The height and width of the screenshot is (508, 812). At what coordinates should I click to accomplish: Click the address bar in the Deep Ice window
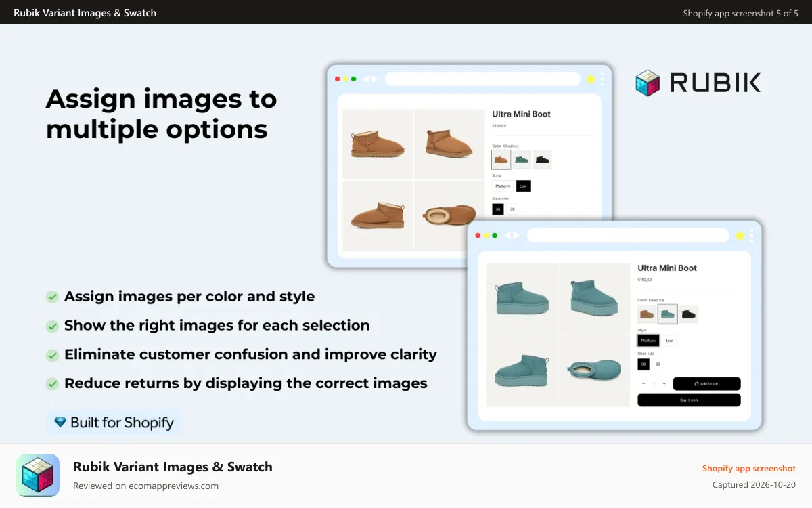(628, 236)
